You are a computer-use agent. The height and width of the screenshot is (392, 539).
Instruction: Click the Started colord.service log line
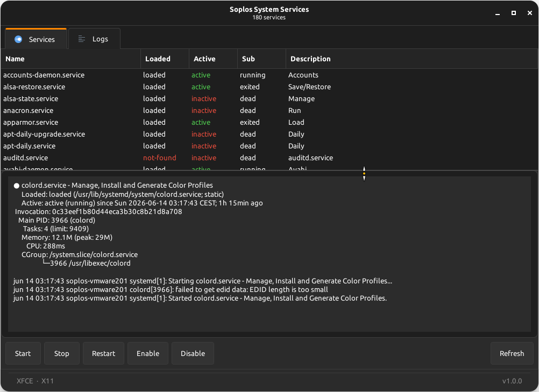[x=200, y=298]
